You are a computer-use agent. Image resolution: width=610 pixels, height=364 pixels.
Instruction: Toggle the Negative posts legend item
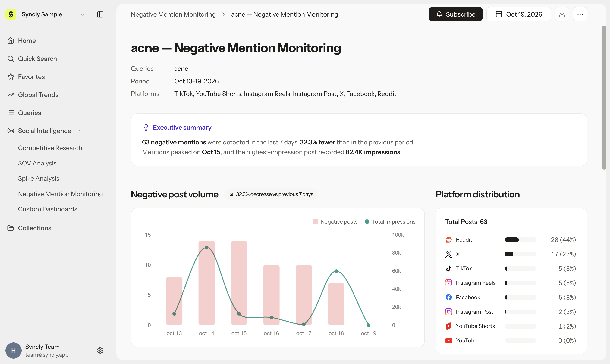point(335,222)
